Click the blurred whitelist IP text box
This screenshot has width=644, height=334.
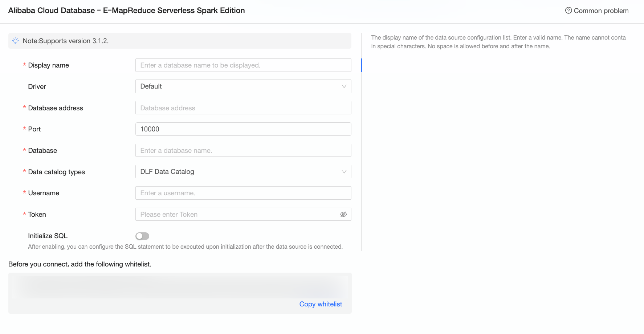pos(180,287)
